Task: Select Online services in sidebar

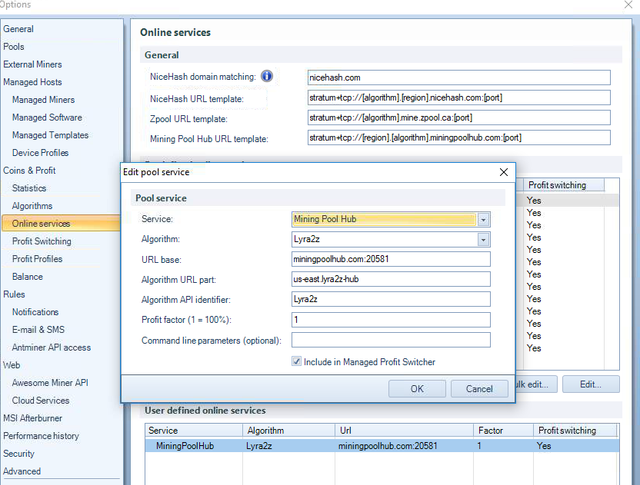Action: coord(61,223)
